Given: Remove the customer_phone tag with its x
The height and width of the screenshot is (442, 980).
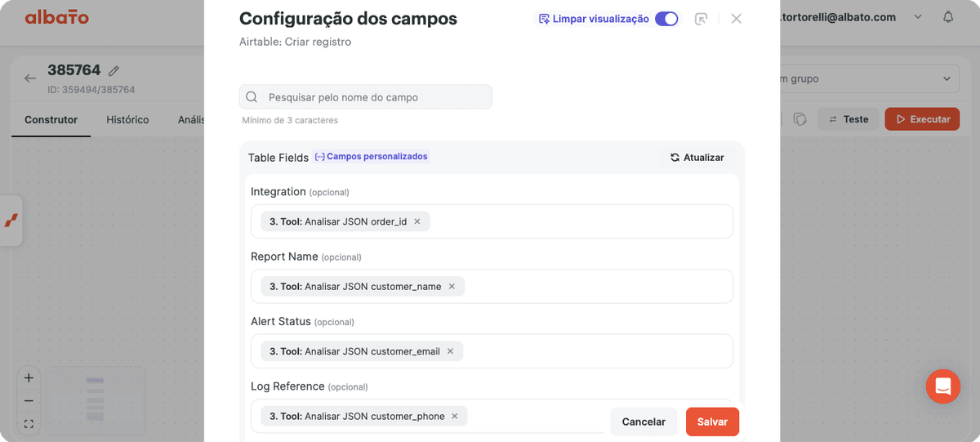Looking at the screenshot, I should click(x=455, y=416).
